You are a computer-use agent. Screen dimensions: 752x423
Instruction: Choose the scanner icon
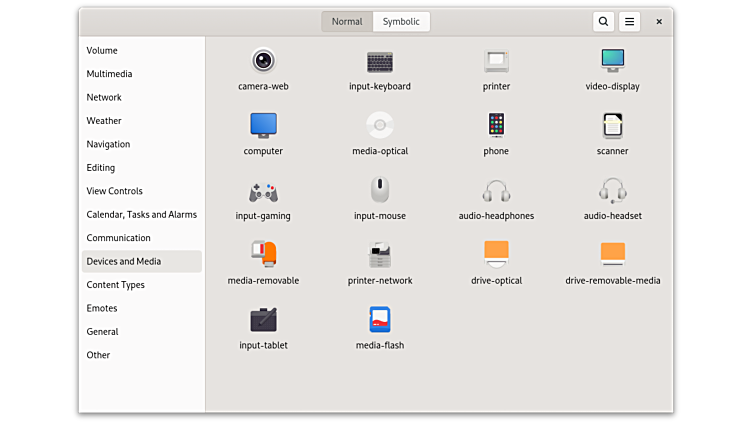612,126
